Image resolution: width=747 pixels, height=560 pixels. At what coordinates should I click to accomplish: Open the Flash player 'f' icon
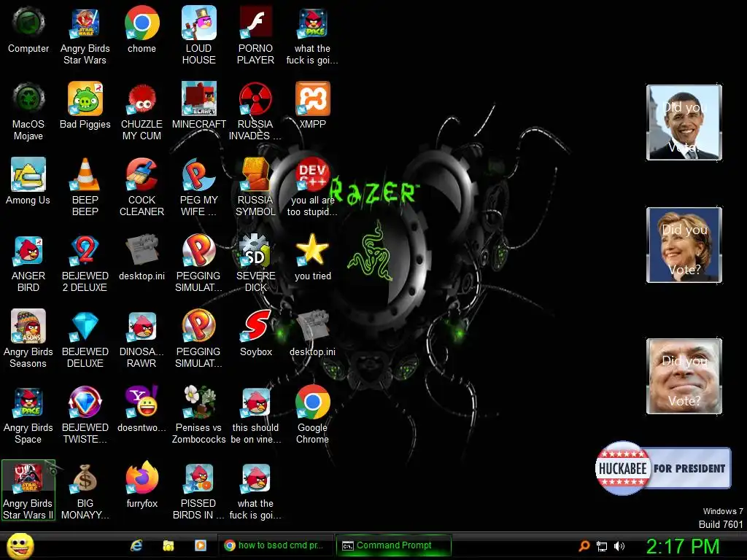point(255,36)
